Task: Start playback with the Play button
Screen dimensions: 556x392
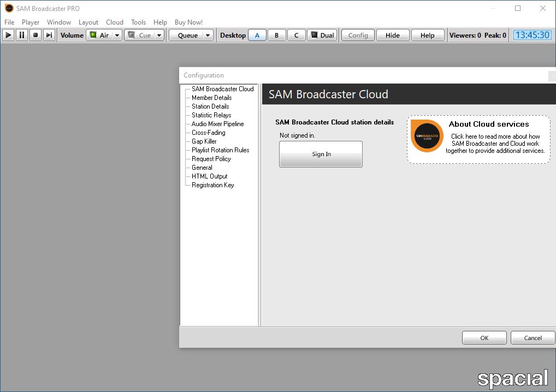Action: (x=9, y=35)
